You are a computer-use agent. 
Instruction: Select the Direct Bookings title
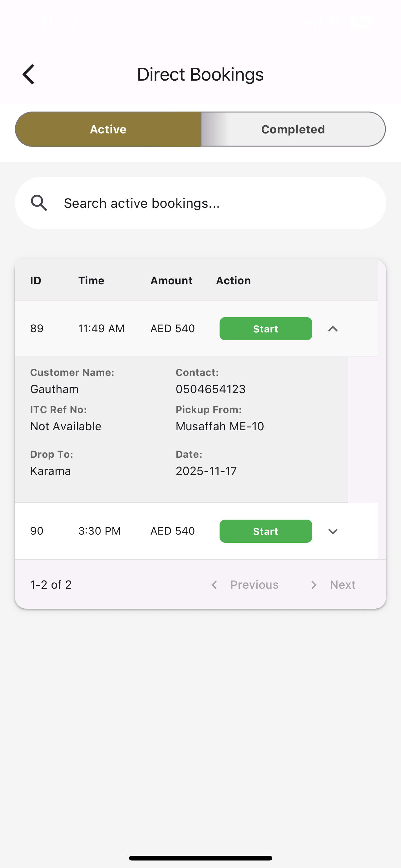pos(200,74)
